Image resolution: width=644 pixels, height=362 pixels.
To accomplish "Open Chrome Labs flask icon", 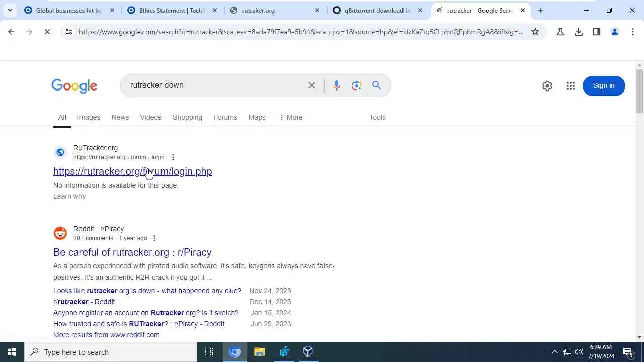I will 560,32.
